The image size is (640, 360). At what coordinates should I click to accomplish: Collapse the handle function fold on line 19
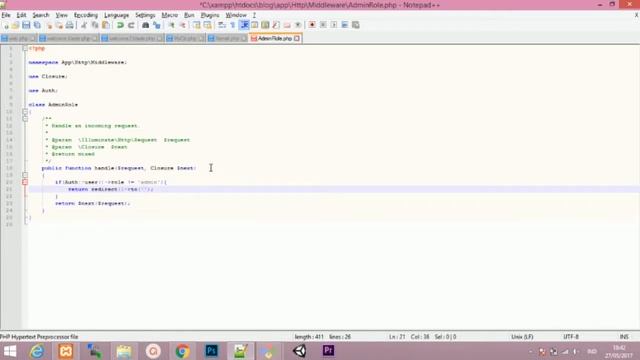[25, 175]
